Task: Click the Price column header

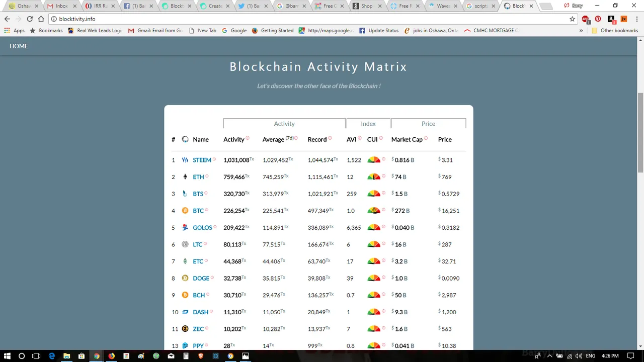Action: click(445, 139)
